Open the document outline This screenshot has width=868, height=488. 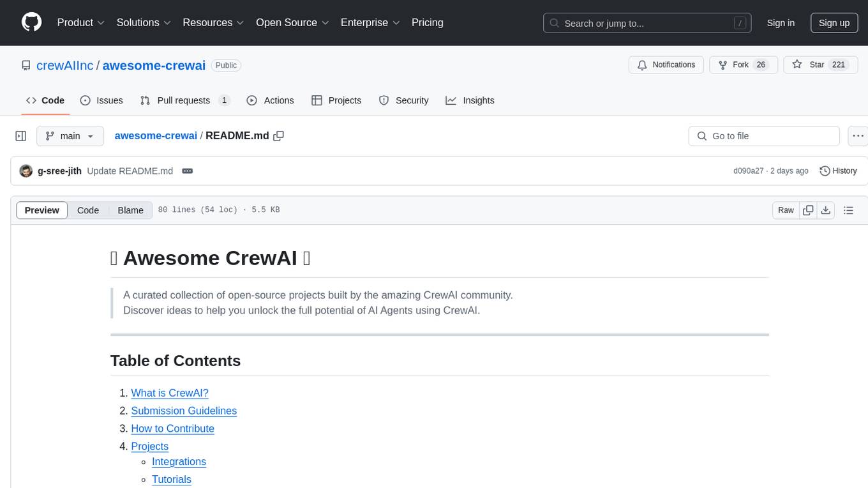point(848,210)
